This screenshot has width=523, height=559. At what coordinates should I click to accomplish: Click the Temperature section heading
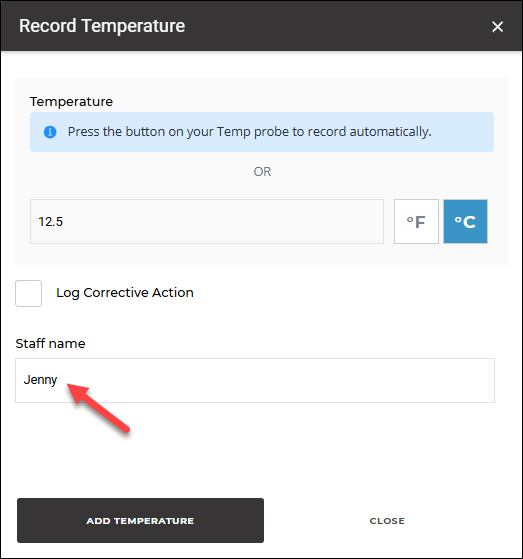point(71,102)
